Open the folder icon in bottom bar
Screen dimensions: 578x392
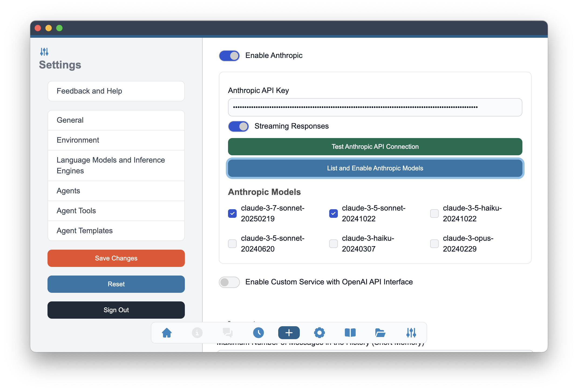[x=380, y=333]
